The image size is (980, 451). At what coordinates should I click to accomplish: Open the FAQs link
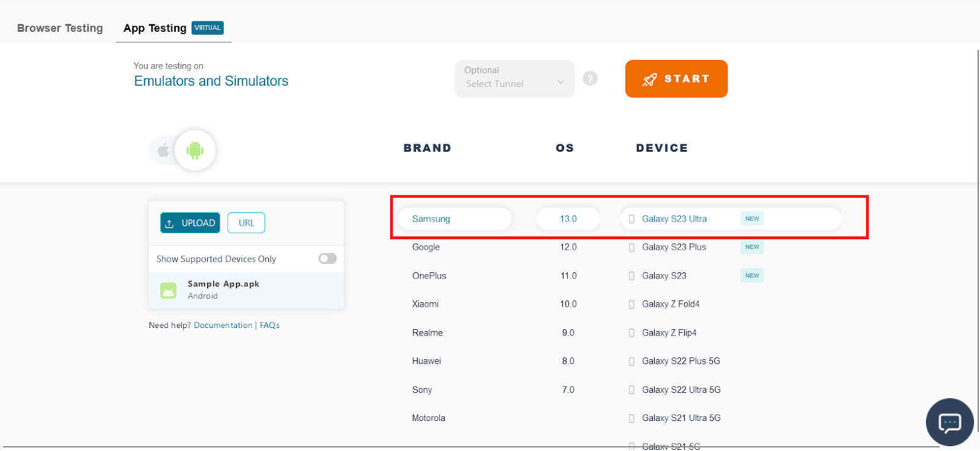point(269,326)
